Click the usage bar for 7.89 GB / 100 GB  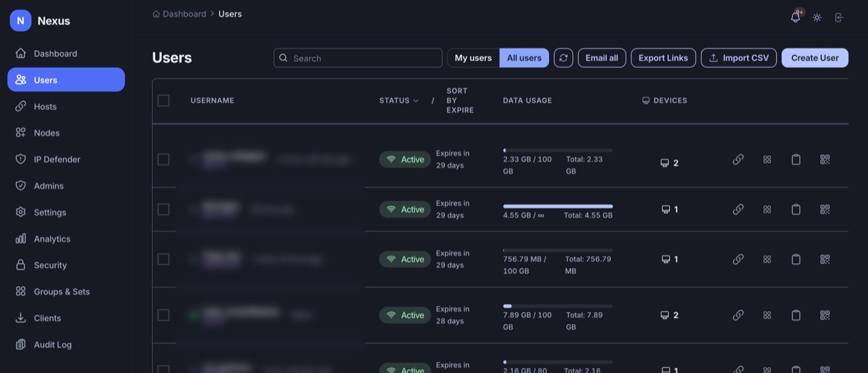point(558,306)
